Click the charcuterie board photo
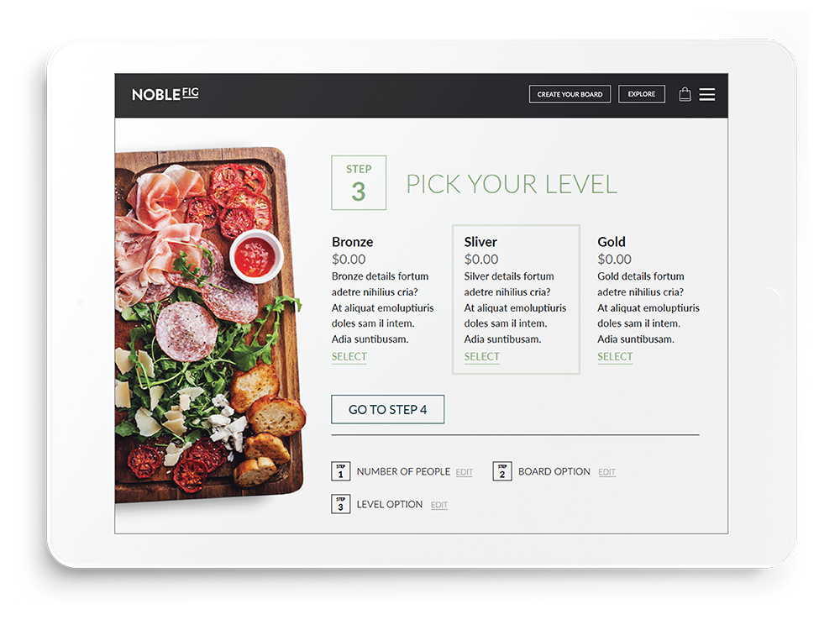This screenshot has width=840, height=625. tap(209, 324)
